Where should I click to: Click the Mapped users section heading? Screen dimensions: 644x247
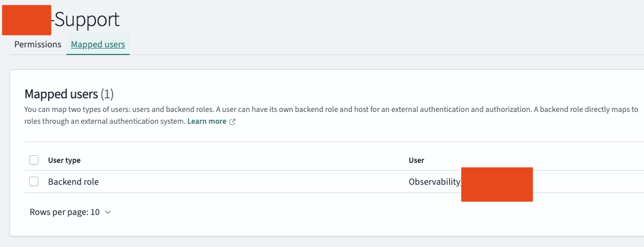60,94
